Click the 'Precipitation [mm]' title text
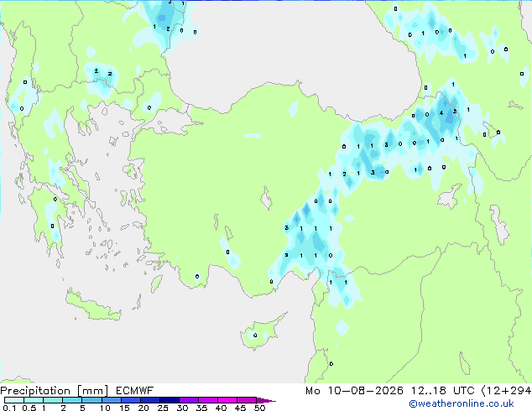532x411 pixels. pyautogui.click(x=54, y=391)
